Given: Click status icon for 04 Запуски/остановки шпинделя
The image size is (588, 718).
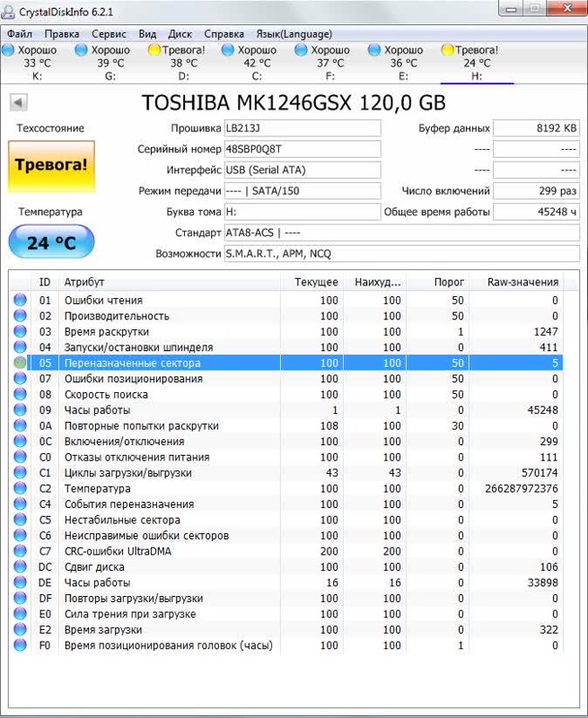Looking at the screenshot, I should (20, 346).
